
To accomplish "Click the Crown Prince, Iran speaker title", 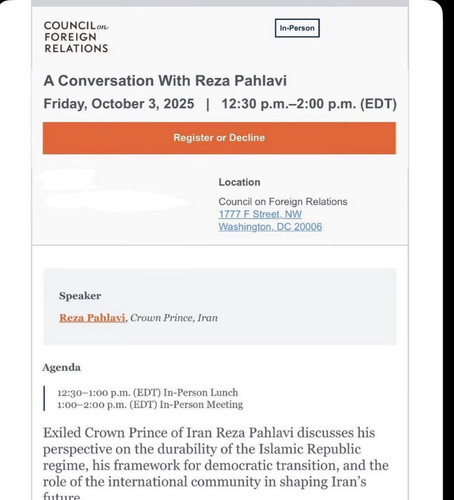I will coord(174,318).
